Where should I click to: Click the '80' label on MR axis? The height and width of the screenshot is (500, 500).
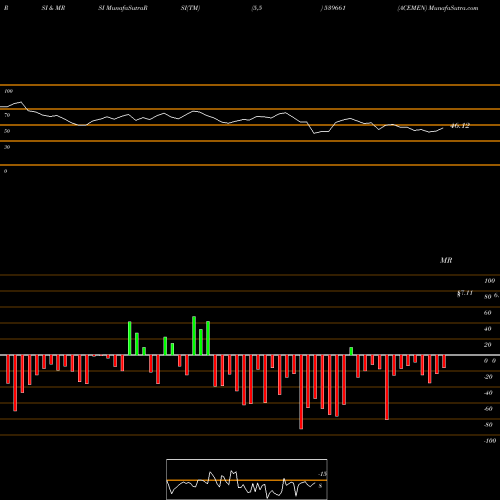tap(488, 297)
